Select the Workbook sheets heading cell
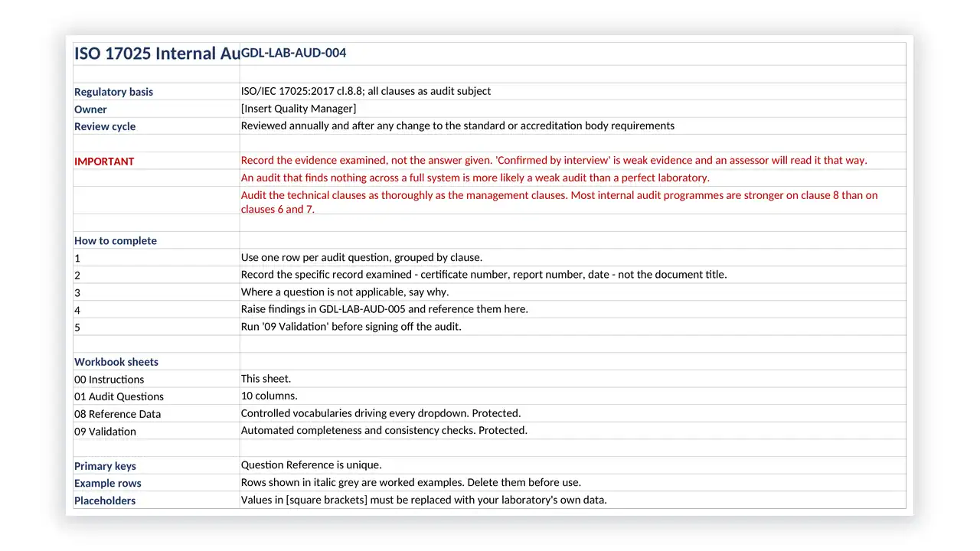Screen dimensions: 980x551 click(x=156, y=361)
